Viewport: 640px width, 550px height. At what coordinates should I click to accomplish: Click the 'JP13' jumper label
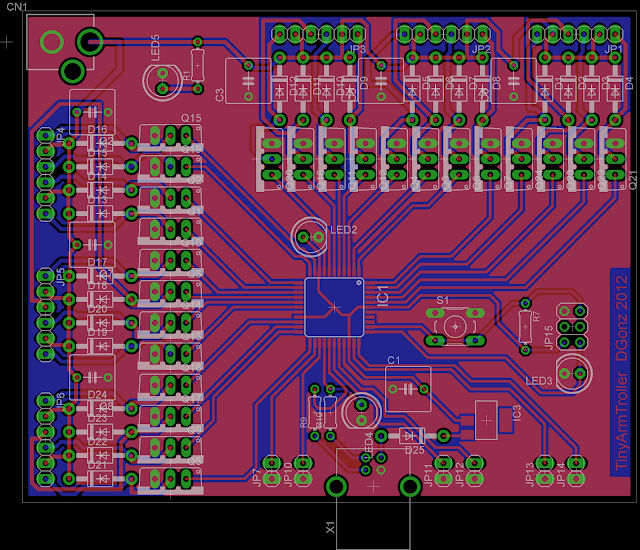[x=529, y=475]
